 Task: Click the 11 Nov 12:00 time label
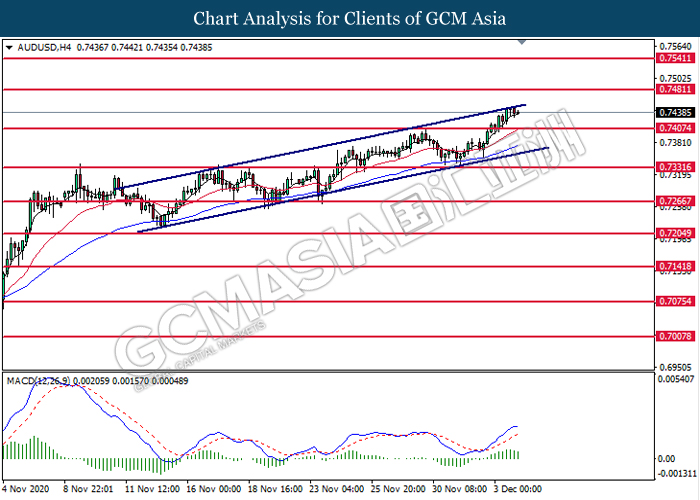coord(153,489)
